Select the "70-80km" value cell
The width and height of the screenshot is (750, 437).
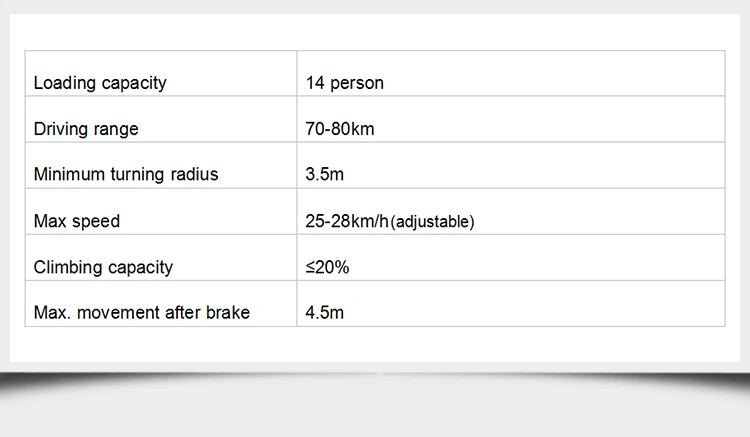tap(340, 129)
